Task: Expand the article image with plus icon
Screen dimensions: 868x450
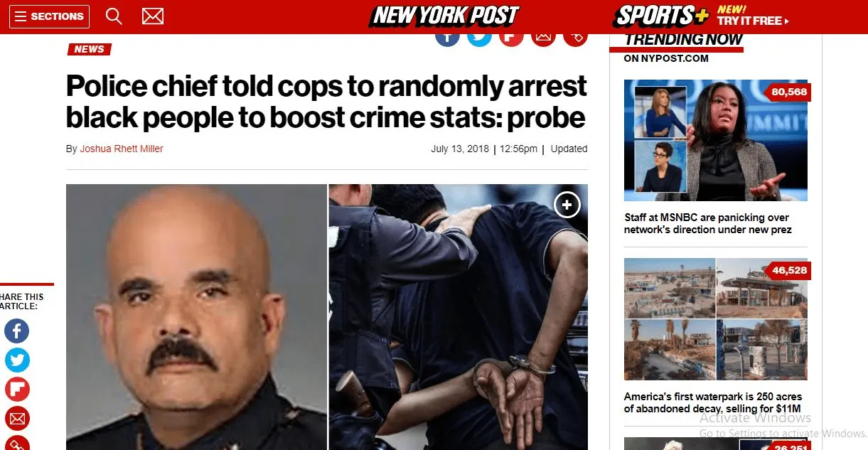Action: (567, 205)
